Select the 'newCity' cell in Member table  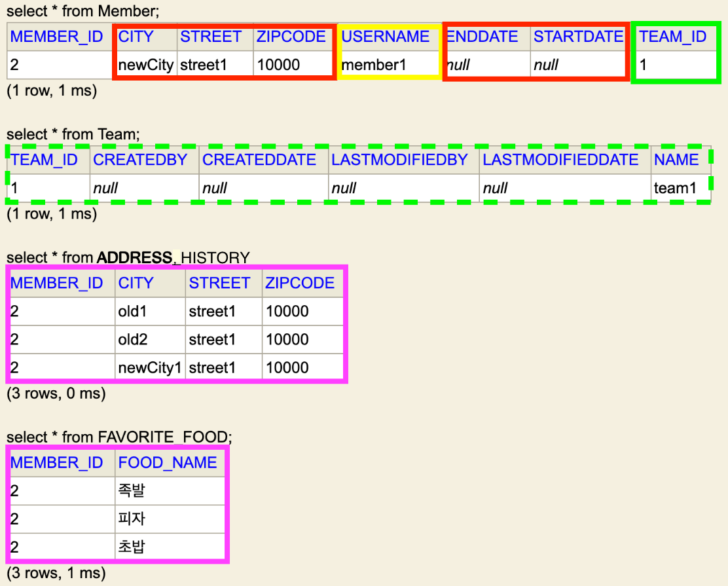pyautogui.click(x=146, y=65)
